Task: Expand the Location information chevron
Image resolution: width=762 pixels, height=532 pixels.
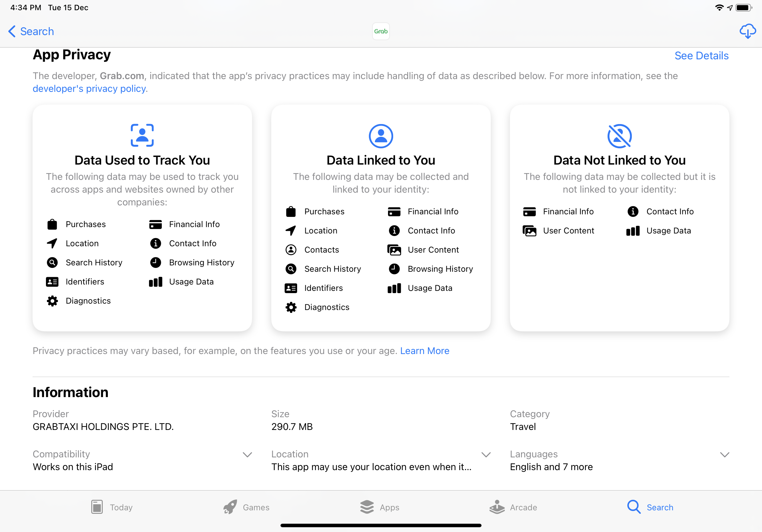Action: [x=486, y=454]
